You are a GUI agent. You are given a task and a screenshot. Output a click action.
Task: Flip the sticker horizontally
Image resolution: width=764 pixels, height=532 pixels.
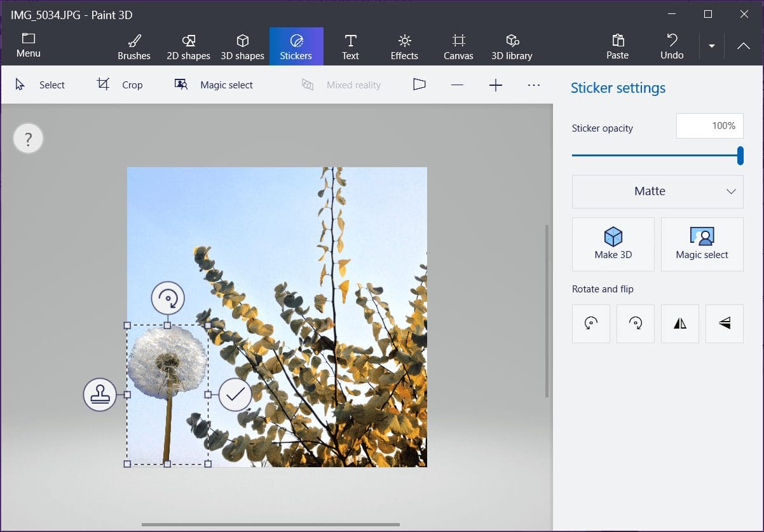coord(680,324)
